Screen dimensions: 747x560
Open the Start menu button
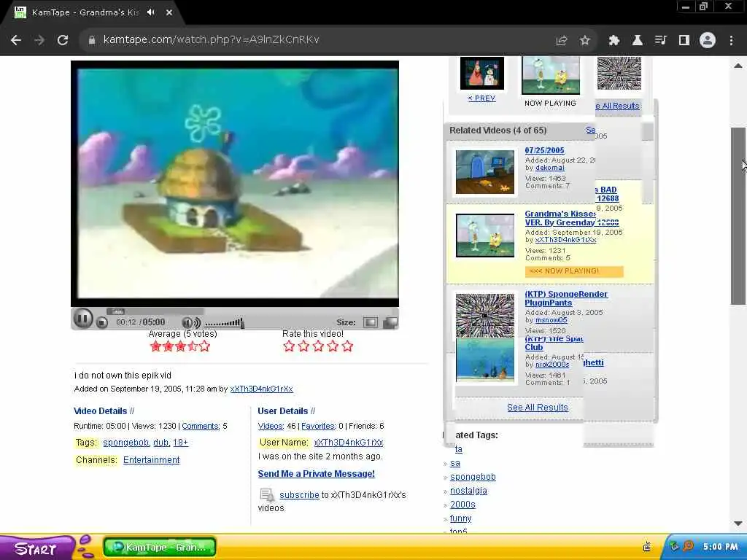36,548
